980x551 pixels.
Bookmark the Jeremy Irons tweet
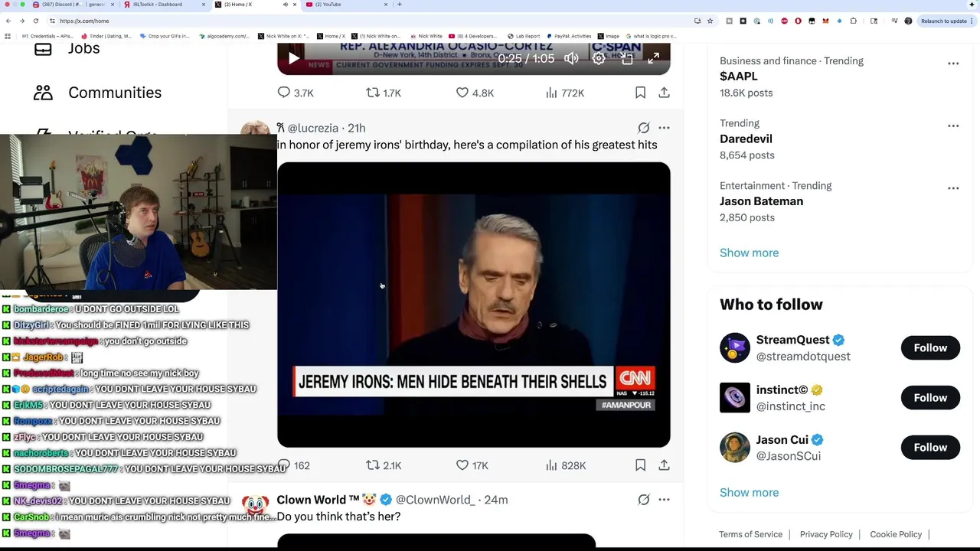click(640, 465)
